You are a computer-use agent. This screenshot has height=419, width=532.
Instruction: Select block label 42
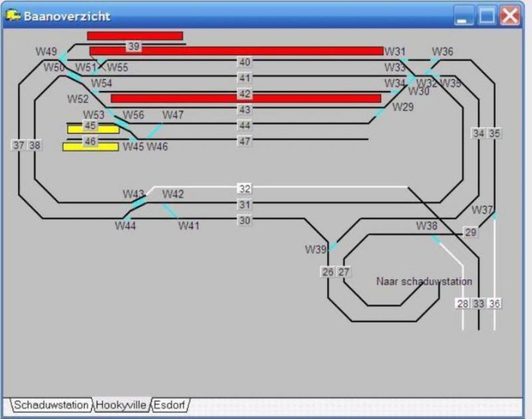(245, 94)
